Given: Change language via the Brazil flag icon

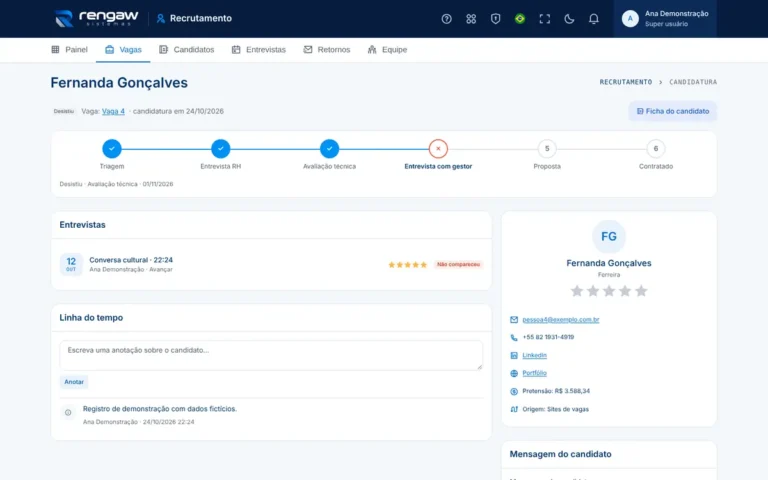Looking at the screenshot, I should point(520,19).
